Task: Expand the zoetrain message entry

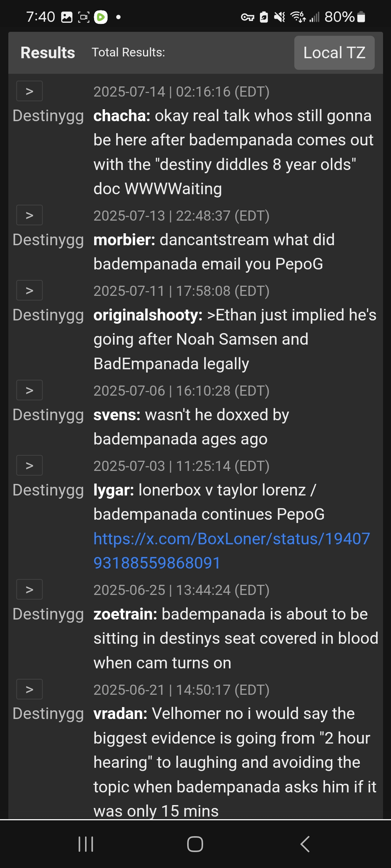Action: pos(29,590)
